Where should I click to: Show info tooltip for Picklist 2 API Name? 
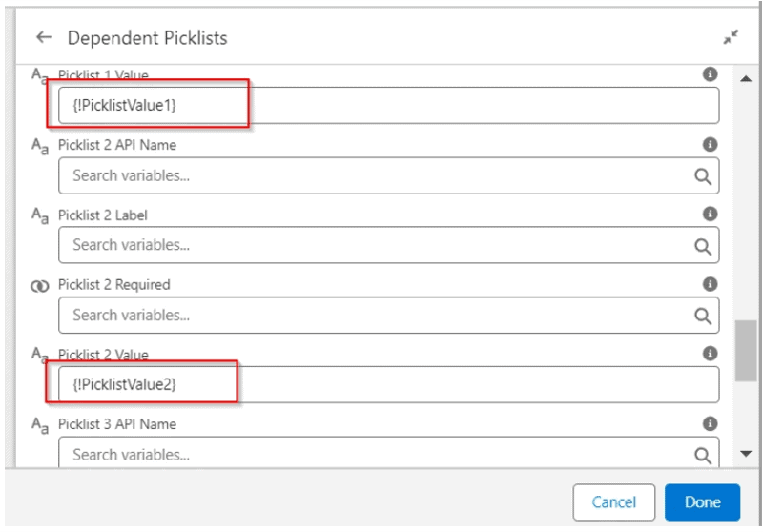point(710,145)
